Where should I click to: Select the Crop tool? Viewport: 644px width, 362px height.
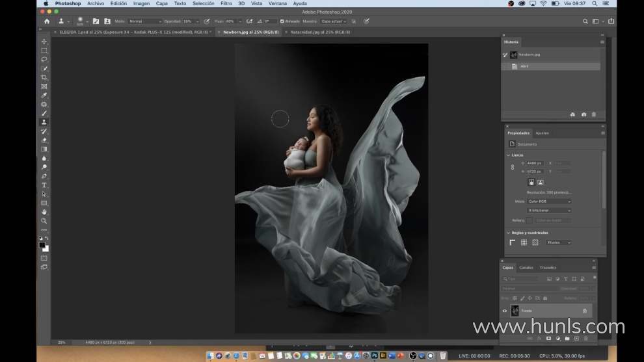[44, 77]
